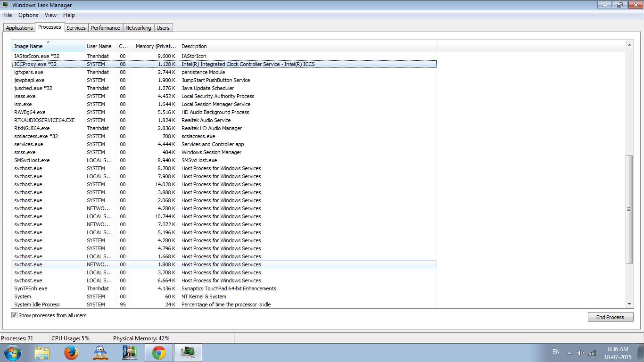Image resolution: width=644 pixels, height=362 pixels.
Task: Click the process list scrollbar thumb
Action: (x=629, y=209)
